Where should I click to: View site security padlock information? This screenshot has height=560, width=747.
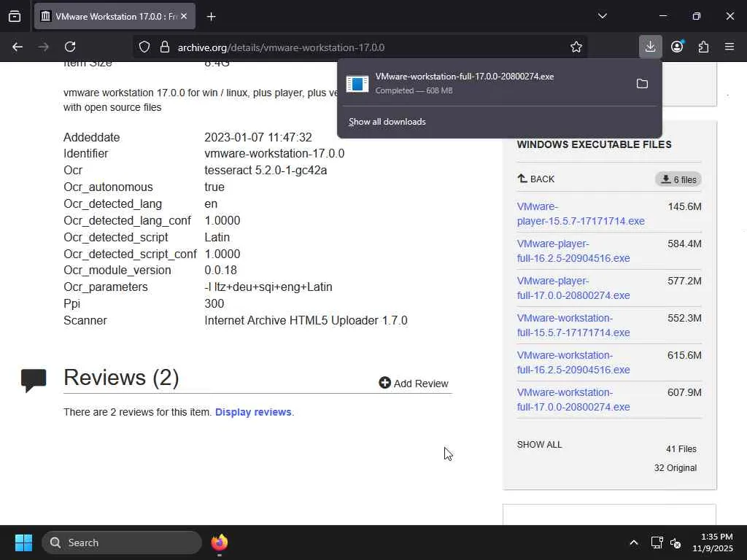coord(165,47)
